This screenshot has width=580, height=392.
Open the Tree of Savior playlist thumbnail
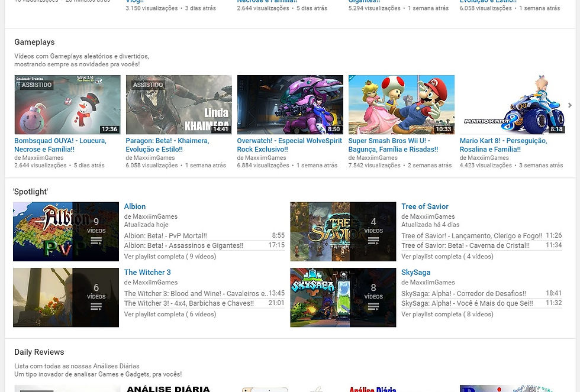343,231
